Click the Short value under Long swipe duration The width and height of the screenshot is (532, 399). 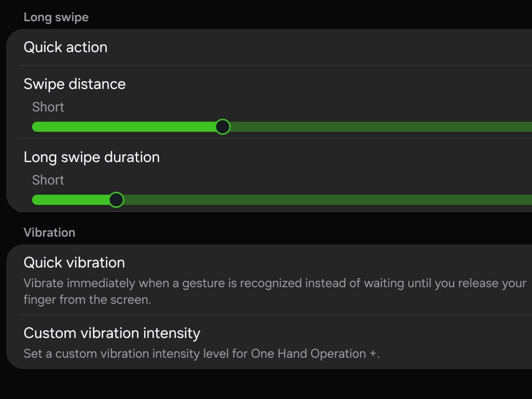(x=48, y=180)
